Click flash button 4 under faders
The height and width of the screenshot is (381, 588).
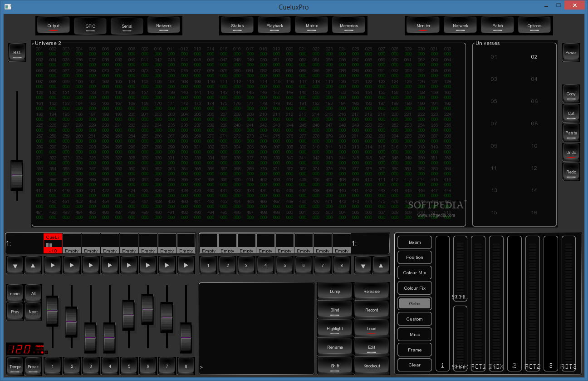coord(109,366)
